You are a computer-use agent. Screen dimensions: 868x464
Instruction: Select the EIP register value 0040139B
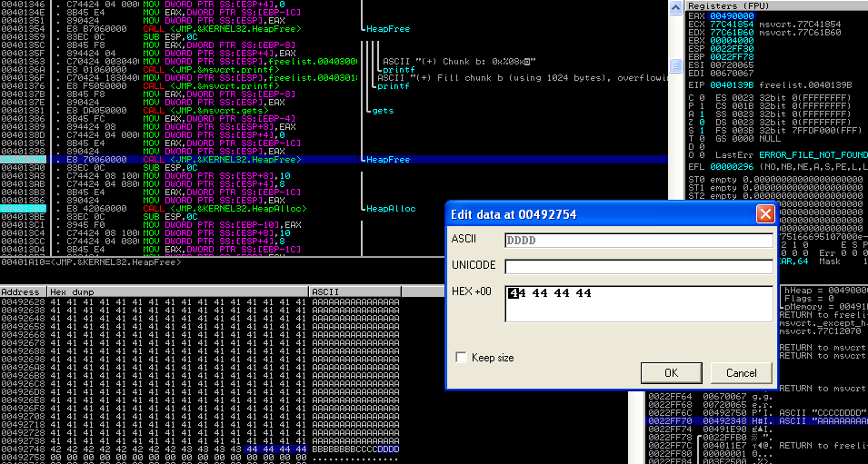click(x=732, y=85)
